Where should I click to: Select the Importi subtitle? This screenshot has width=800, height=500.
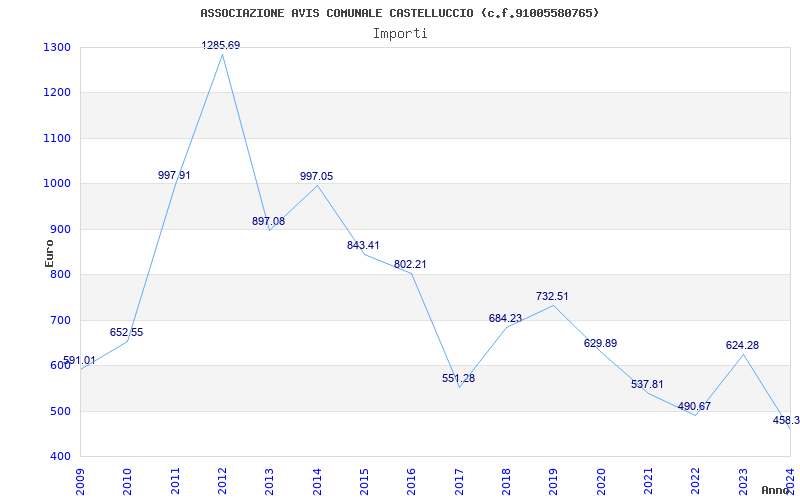pos(400,34)
